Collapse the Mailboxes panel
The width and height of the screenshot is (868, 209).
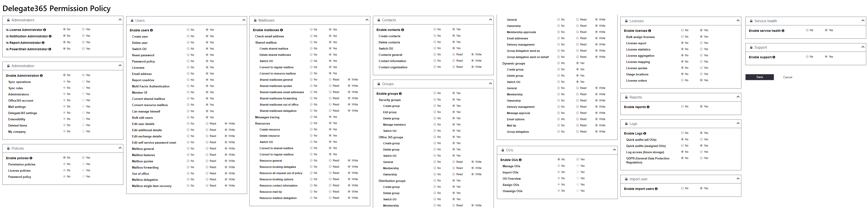coord(367,20)
